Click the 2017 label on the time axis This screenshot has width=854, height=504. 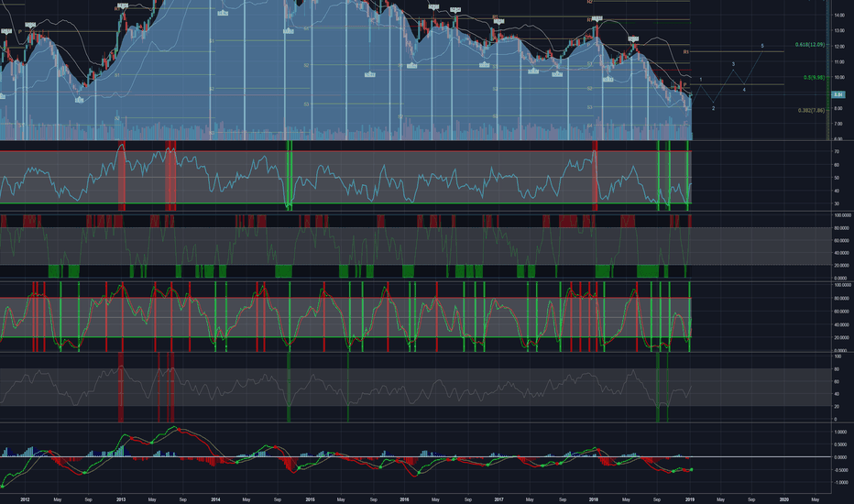coord(498,499)
